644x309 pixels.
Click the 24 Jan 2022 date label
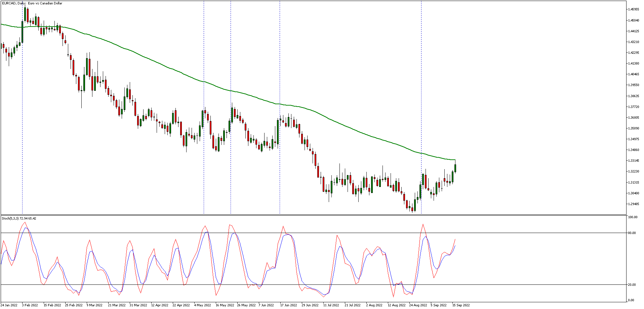9,305
